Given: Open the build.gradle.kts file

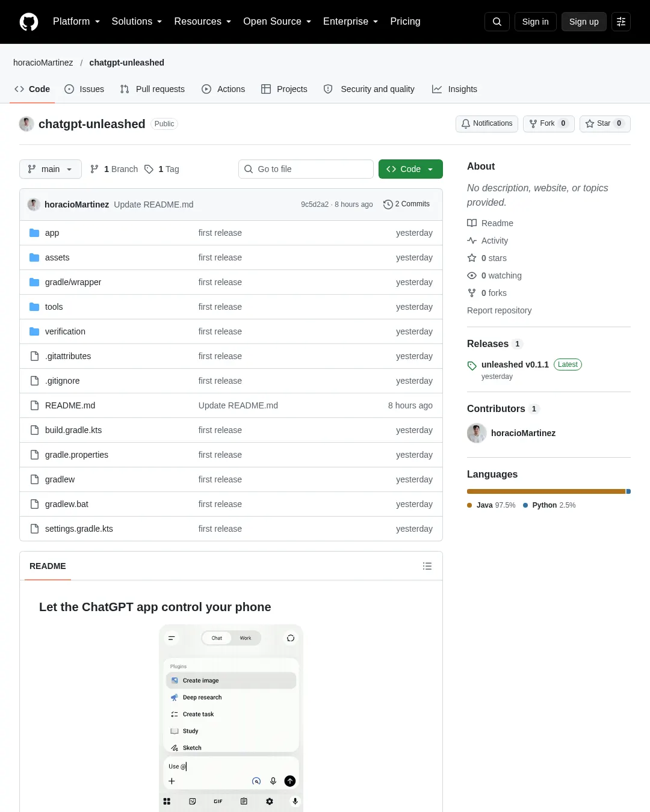Looking at the screenshot, I should 73,430.
